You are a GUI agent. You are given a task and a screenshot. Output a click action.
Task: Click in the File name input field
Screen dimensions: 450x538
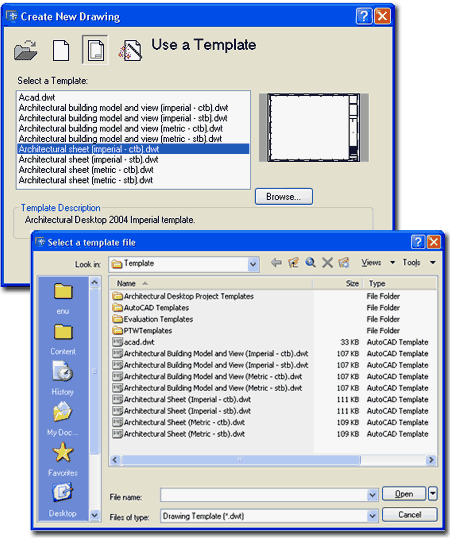coord(264,495)
